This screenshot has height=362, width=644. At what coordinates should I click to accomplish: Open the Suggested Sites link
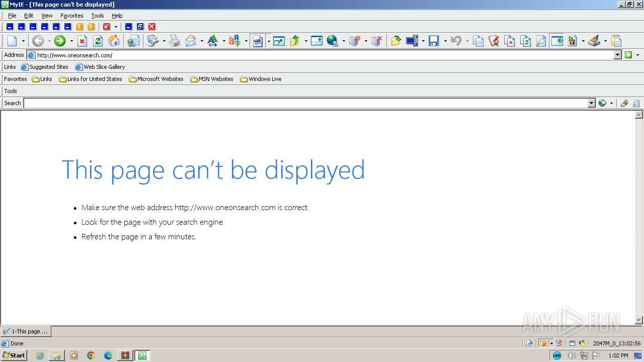(45, 67)
